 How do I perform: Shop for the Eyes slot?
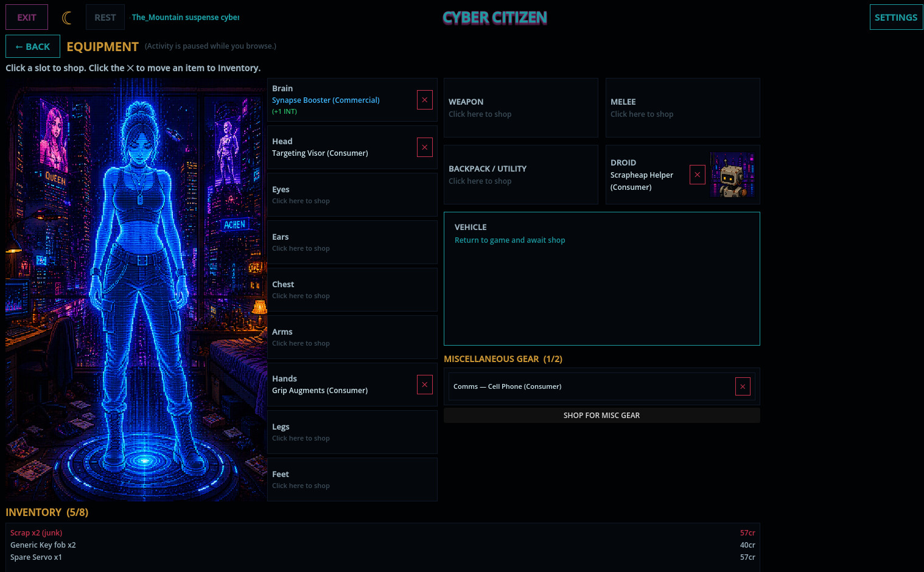352,195
